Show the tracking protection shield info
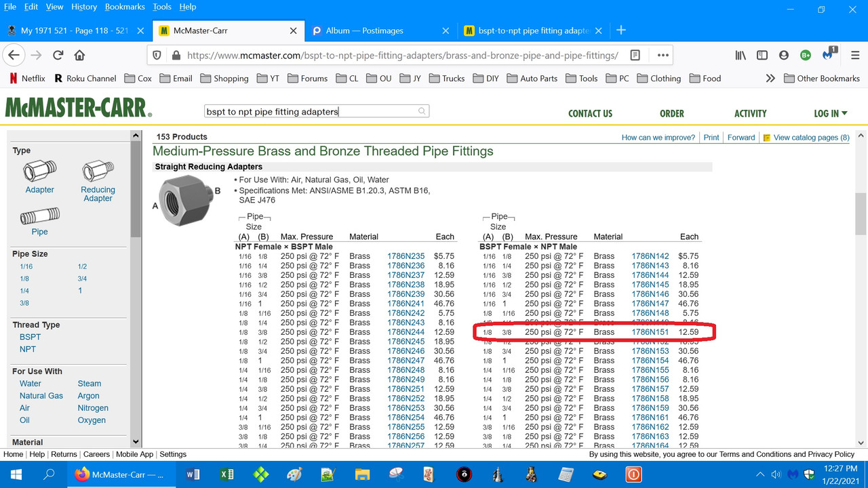 tap(157, 56)
